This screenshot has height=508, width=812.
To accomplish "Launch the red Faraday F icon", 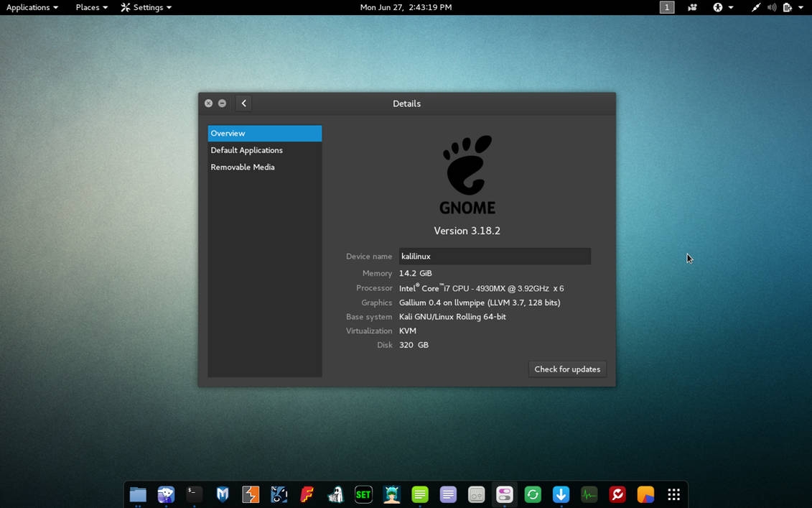I will [307, 494].
